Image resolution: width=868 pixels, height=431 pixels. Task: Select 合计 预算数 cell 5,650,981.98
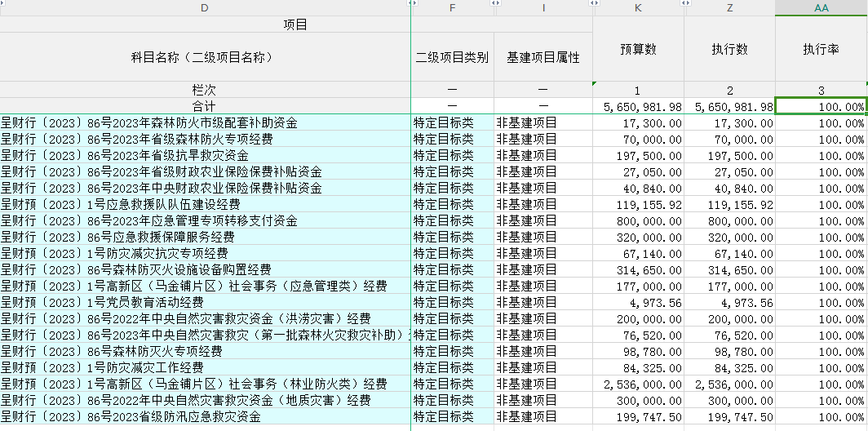[638, 106]
